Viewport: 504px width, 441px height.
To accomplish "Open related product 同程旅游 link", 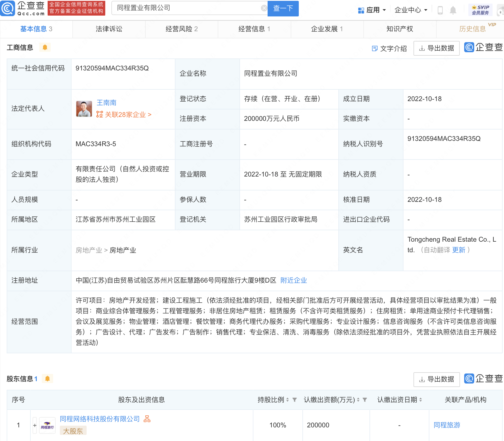I will pyautogui.click(x=447, y=425).
